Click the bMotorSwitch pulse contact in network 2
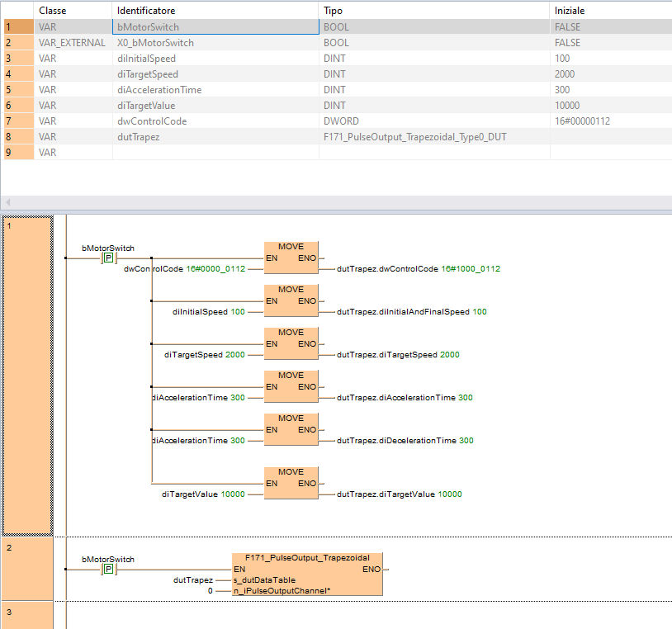Screen dimensions: 672x629 (107, 570)
